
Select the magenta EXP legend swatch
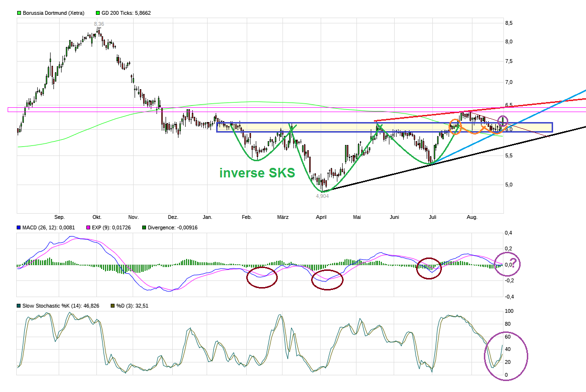(87, 227)
